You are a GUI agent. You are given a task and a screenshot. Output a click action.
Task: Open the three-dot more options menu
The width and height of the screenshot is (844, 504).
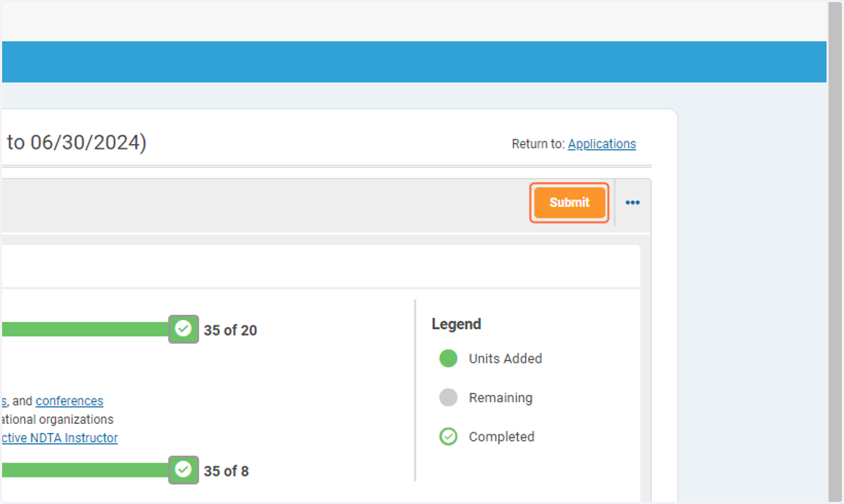pos(633,202)
